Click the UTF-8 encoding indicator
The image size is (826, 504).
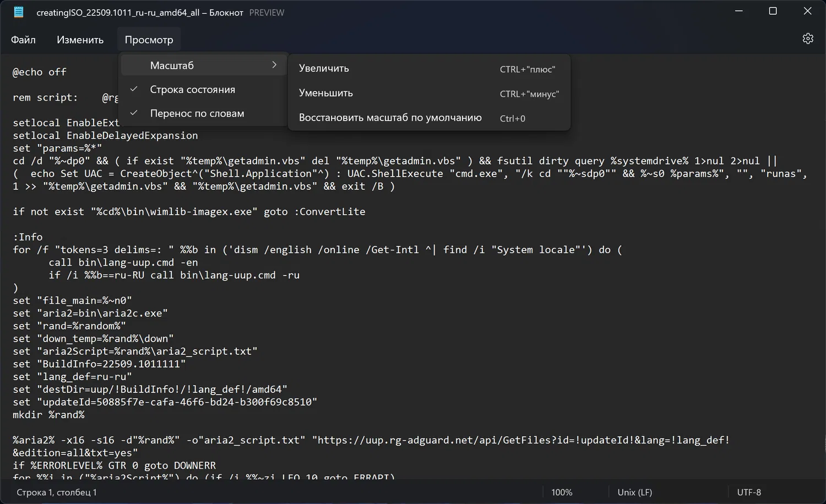(x=749, y=492)
